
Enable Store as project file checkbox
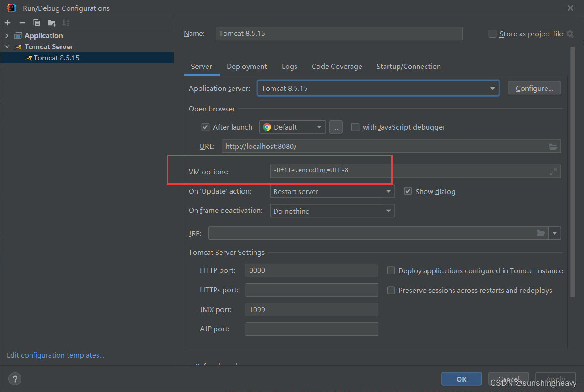tap(492, 34)
